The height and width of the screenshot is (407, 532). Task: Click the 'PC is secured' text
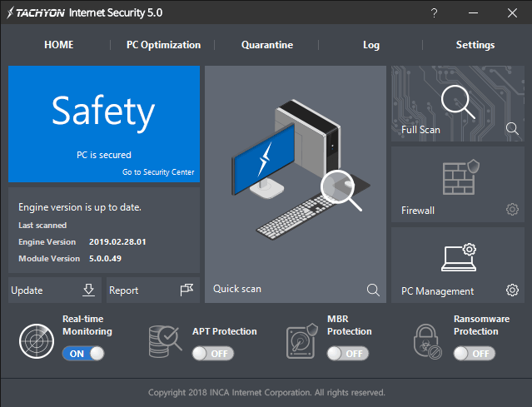pyautogui.click(x=104, y=155)
